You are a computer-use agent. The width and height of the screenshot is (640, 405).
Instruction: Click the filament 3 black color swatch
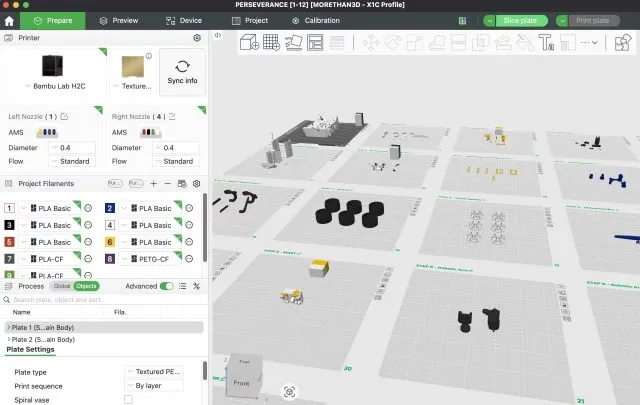click(x=9, y=225)
